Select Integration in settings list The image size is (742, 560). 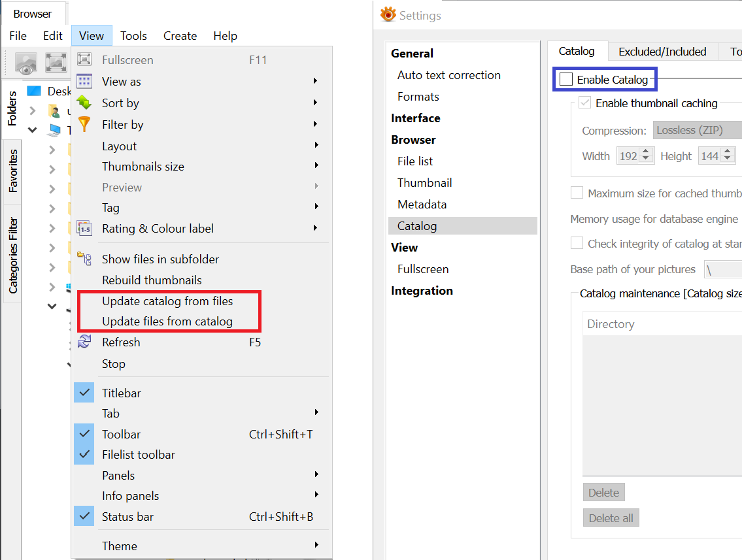(422, 291)
